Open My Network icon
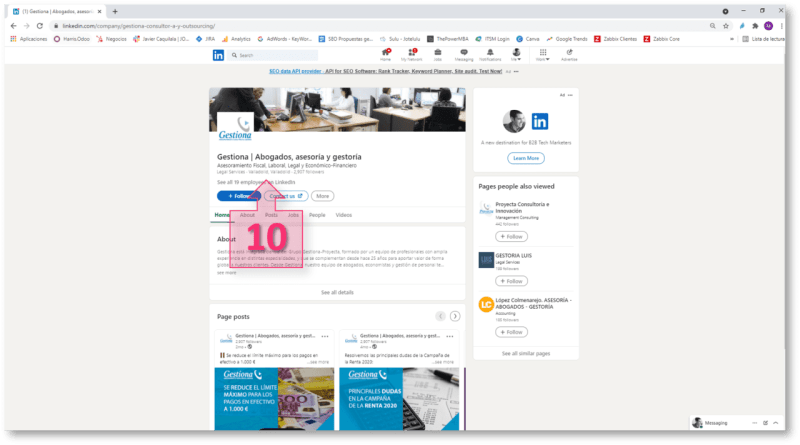800x445 pixels. coord(412,55)
